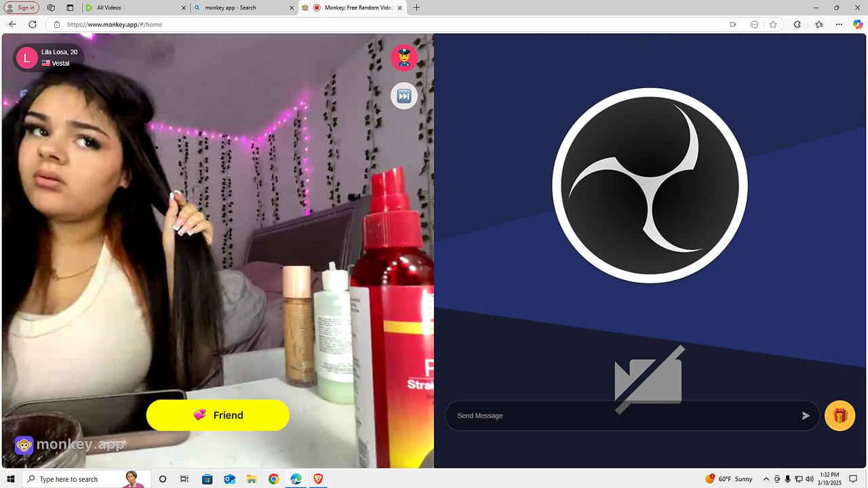Open the Windows notification center

pyautogui.click(x=853, y=479)
